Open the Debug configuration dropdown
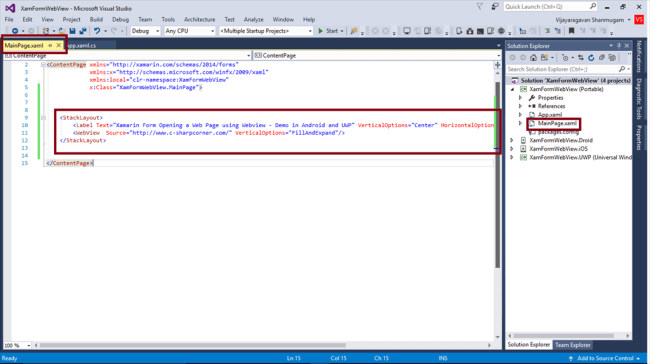The height and width of the screenshot is (364, 650). tap(145, 31)
